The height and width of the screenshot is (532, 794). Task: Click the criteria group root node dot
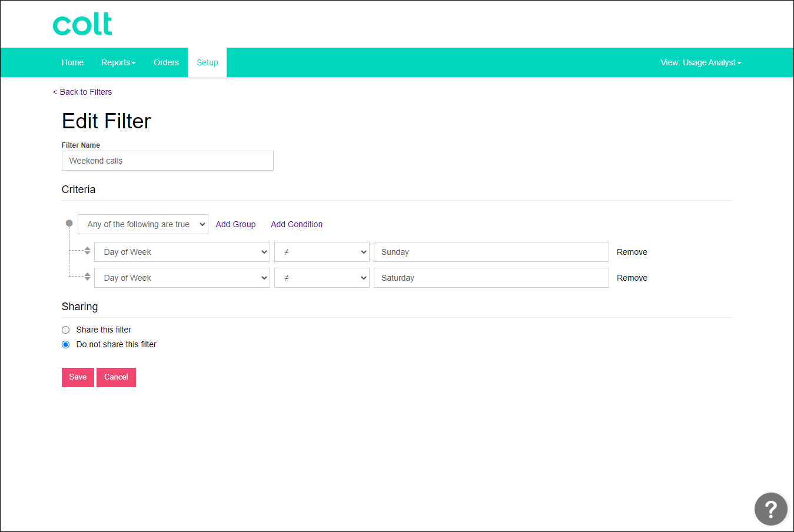(x=69, y=223)
